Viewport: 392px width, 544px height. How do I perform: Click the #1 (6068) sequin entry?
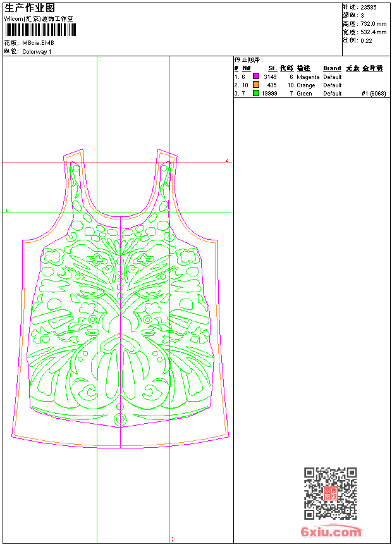pyautogui.click(x=374, y=94)
